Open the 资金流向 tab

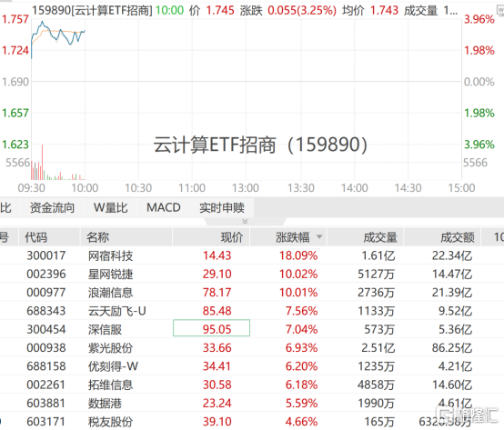tap(52, 208)
